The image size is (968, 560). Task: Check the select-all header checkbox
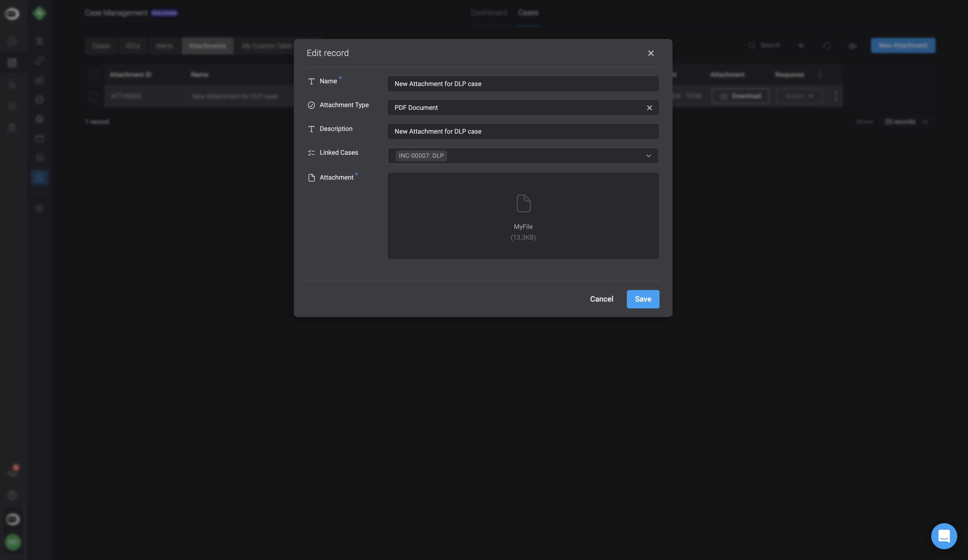click(94, 75)
